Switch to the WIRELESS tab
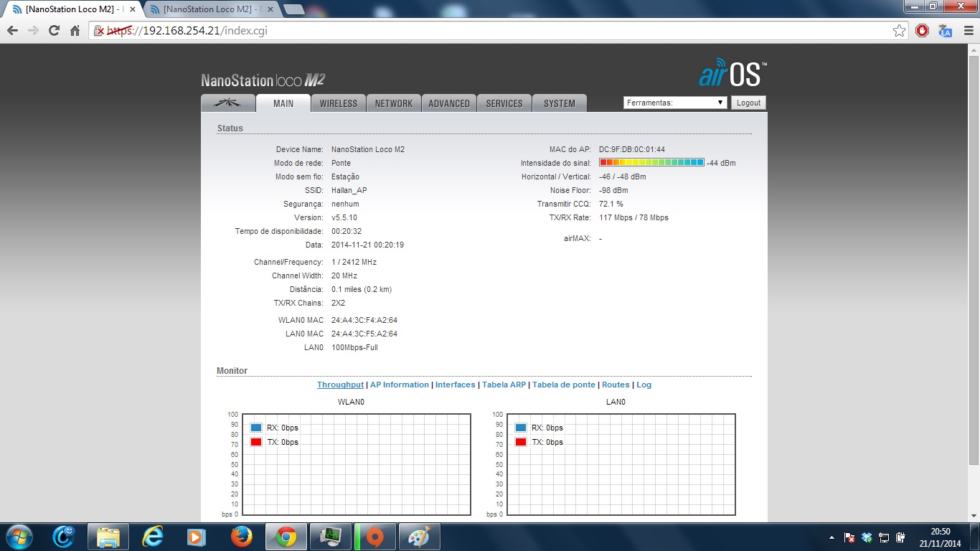 (x=339, y=103)
